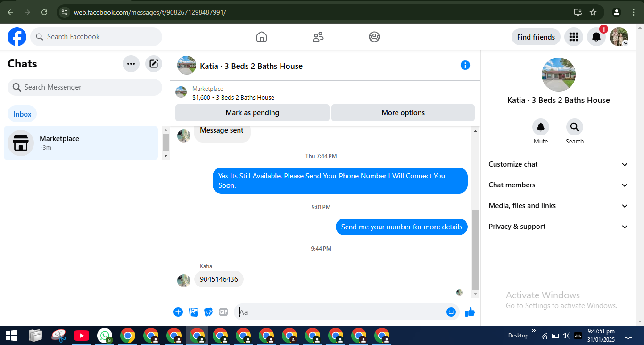Open the Windows notification center icon
Image resolution: width=644 pixels, height=345 pixels.
(x=628, y=336)
